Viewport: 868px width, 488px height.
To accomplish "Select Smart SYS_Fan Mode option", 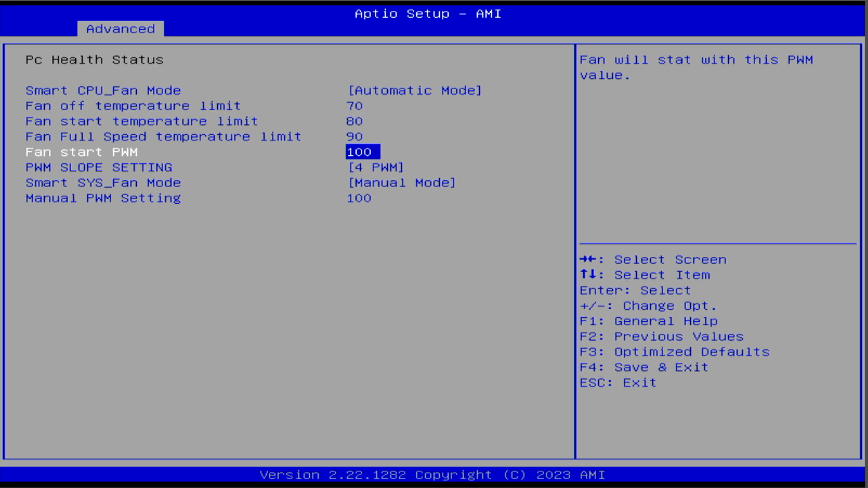I will click(102, 182).
